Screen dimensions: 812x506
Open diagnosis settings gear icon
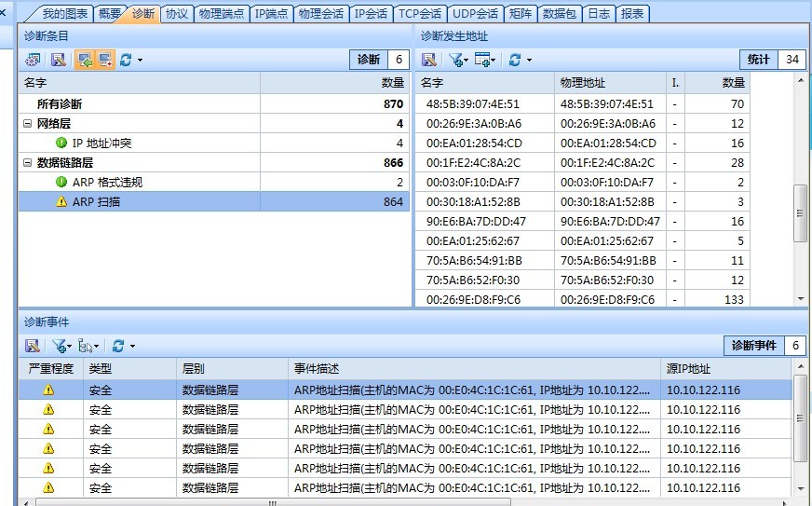coord(33,60)
